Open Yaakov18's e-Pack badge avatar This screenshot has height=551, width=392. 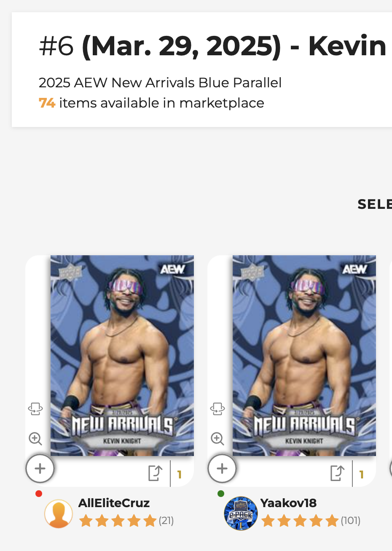click(241, 513)
